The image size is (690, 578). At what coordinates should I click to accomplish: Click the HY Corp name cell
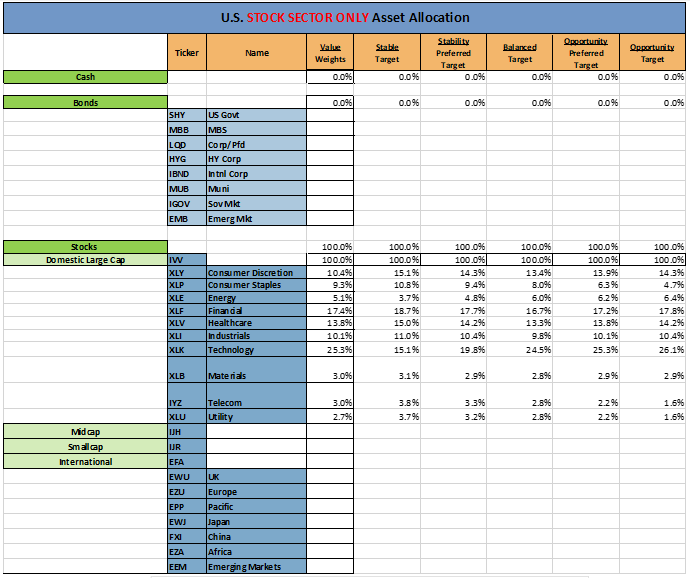[255, 159]
